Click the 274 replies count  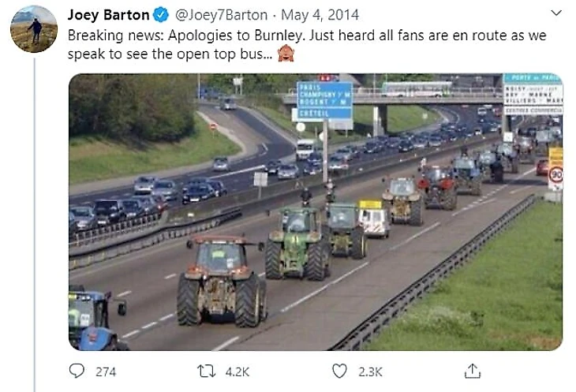pos(106,371)
